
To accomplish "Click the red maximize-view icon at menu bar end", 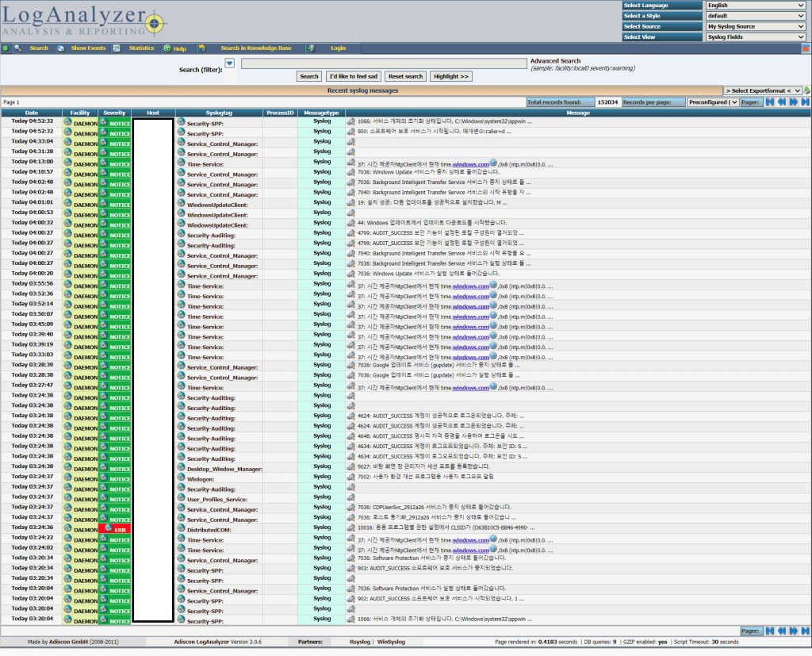I will pos(806,48).
